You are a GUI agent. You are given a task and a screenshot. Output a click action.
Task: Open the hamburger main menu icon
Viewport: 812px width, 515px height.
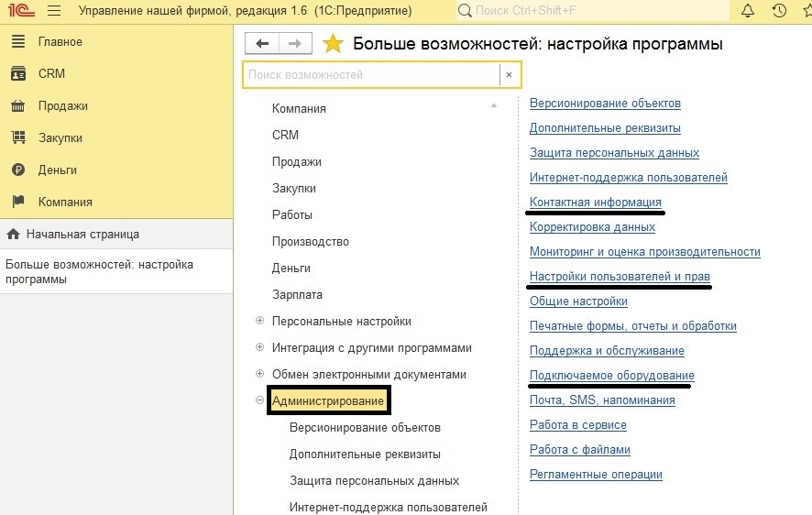(53, 11)
